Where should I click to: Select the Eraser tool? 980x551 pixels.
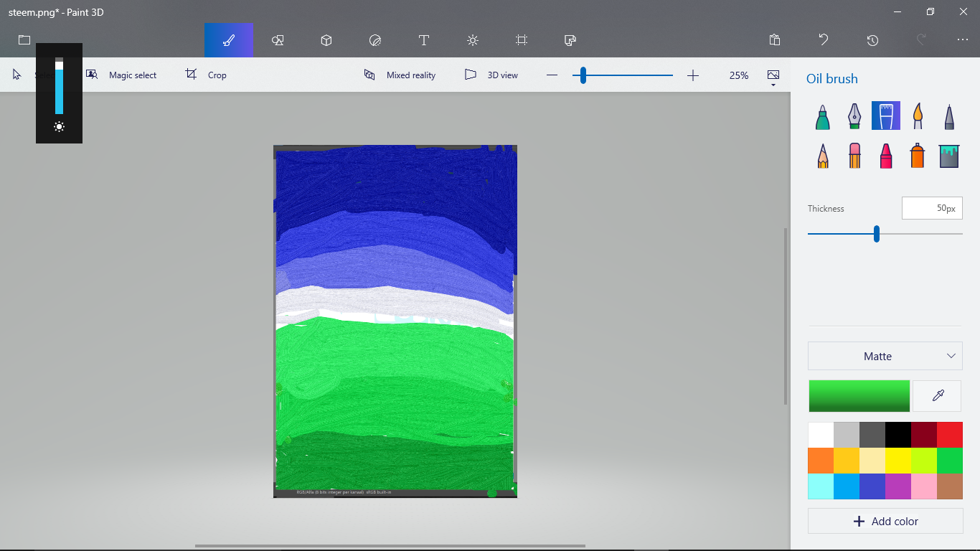coord(854,155)
